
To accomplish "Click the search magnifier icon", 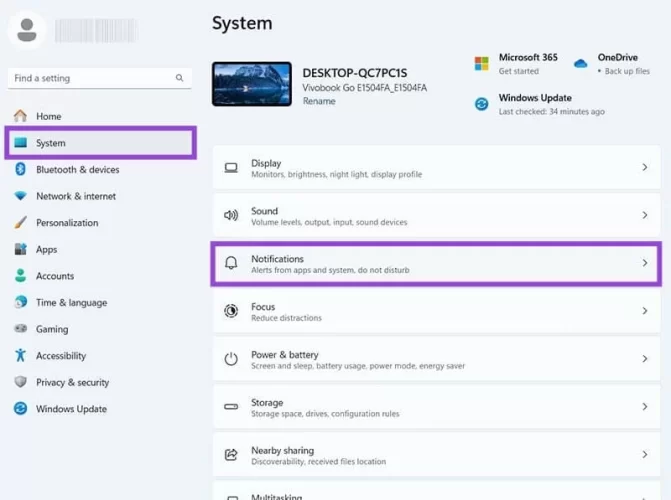I will point(180,78).
